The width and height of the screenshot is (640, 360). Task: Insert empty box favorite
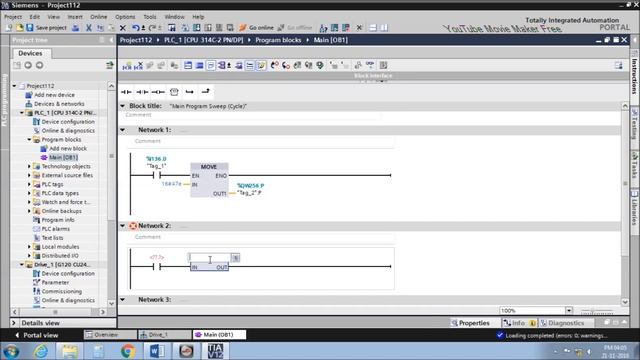pyautogui.click(x=174, y=92)
